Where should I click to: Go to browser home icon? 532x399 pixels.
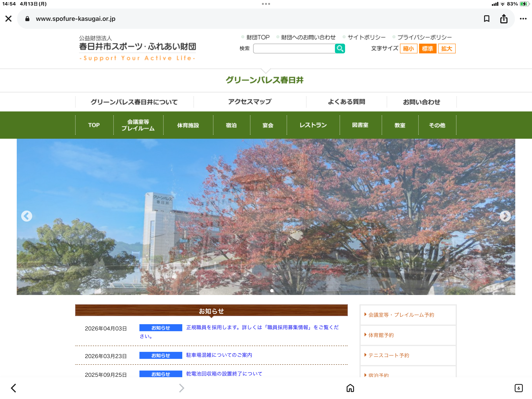click(x=350, y=388)
